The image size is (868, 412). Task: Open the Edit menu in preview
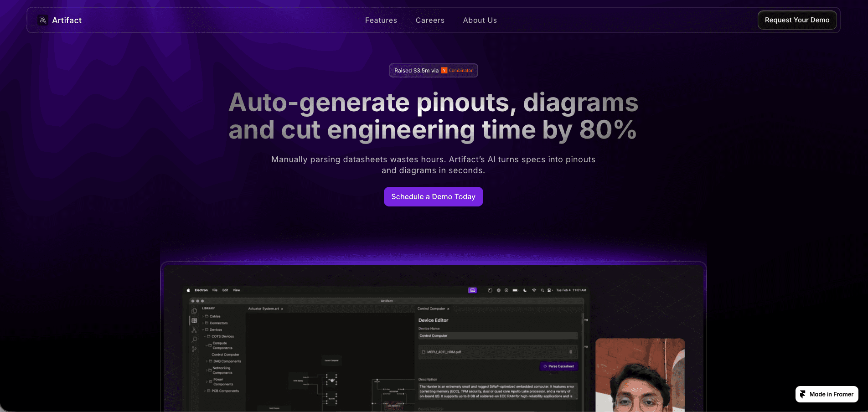(225, 290)
